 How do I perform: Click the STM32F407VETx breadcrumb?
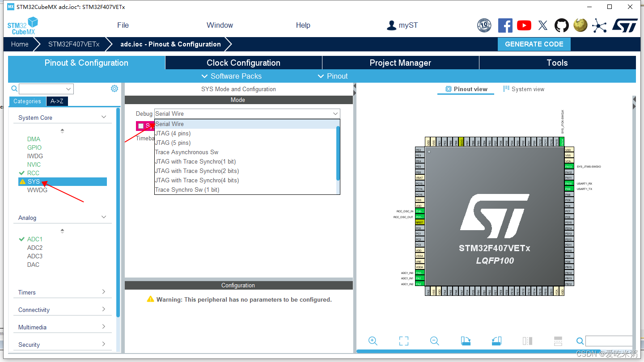[74, 44]
